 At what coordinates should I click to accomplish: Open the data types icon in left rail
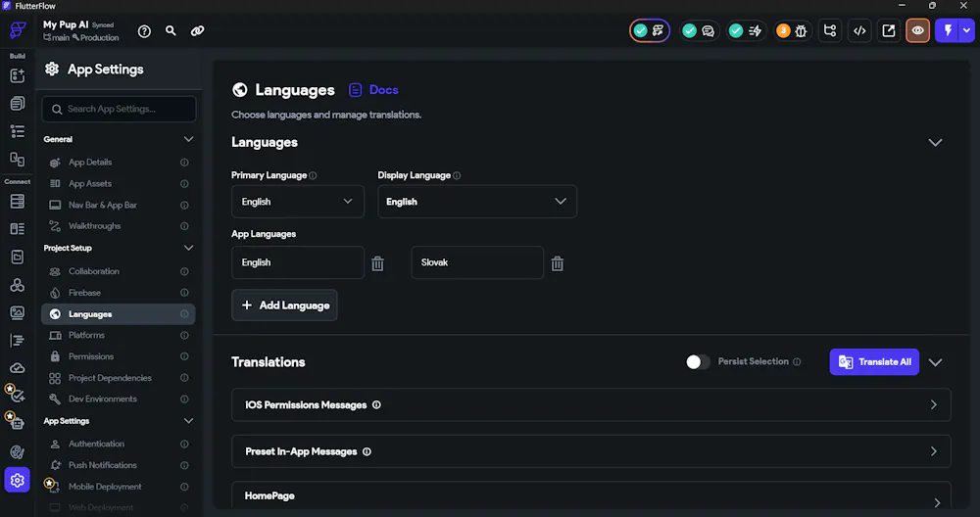18,229
